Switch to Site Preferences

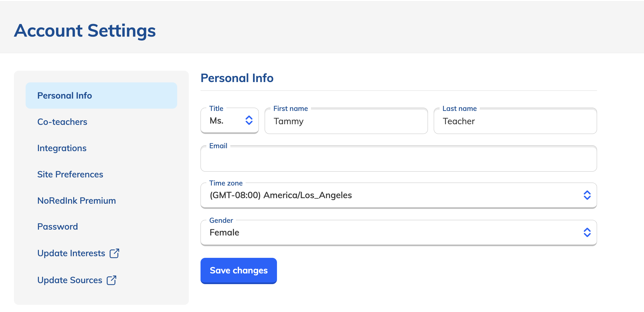click(70, 174)
